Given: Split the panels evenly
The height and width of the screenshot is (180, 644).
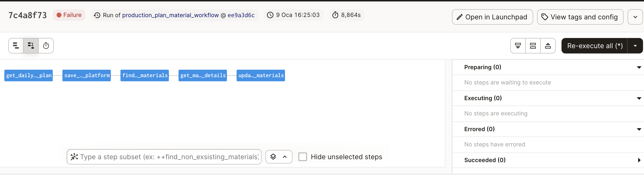Looking at the screenshot, I should pyautogui.click(x=533, y=45).
